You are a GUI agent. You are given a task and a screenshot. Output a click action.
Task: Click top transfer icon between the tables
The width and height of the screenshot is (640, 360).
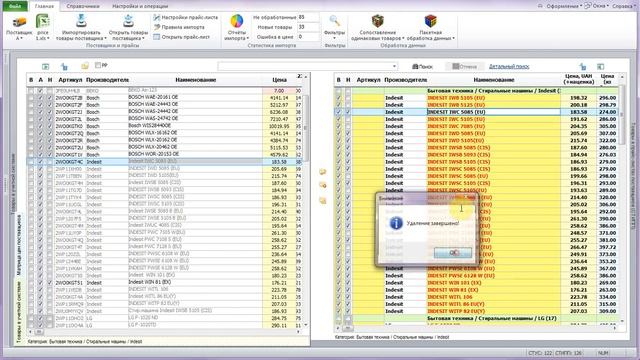click(x=322, y=172)
